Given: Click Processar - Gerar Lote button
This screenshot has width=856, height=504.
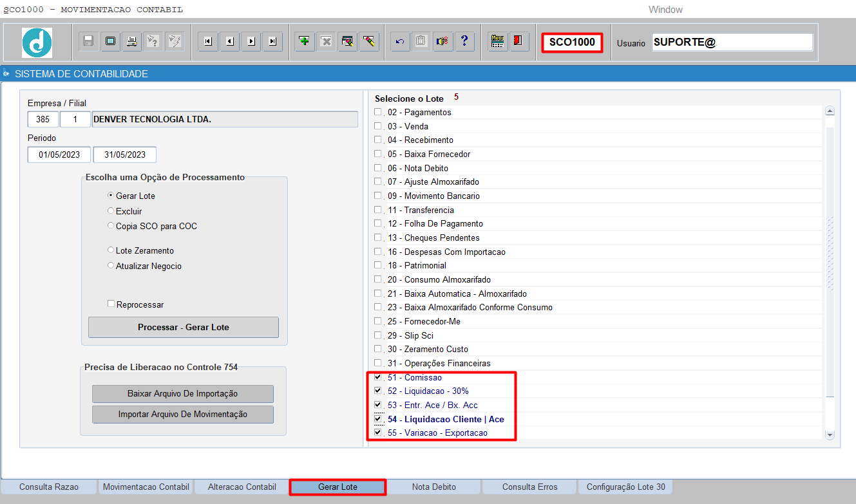Looking at the screenshot, I should (184, 327).
